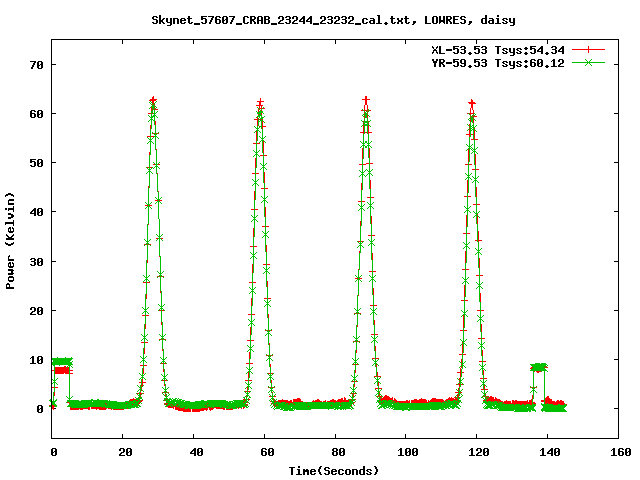Click the Power (Kelvin) axis label

10,240
